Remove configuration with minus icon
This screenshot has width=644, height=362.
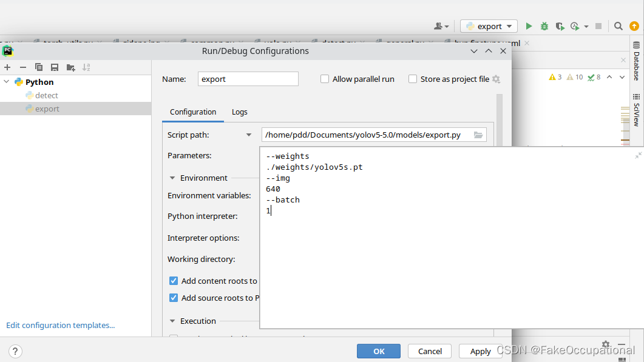pyautogui.click(x=23, y=67)
